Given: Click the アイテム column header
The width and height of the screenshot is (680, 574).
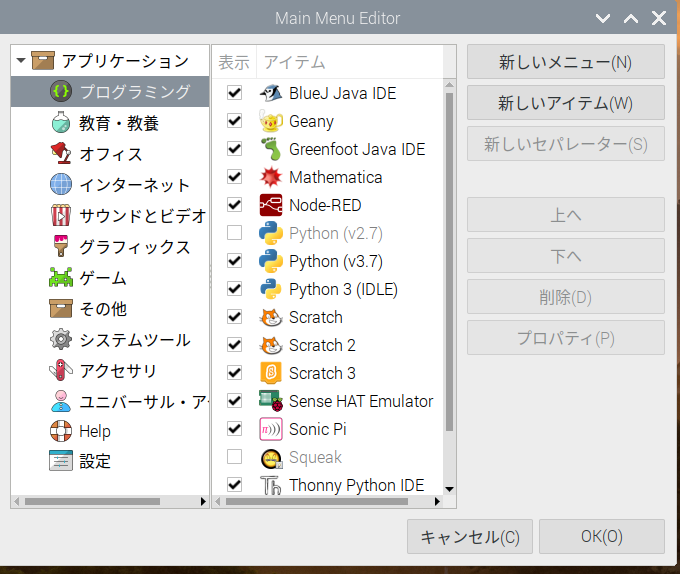Looking at the screenshot, I should pyautogui.click(x=350, y=62).
